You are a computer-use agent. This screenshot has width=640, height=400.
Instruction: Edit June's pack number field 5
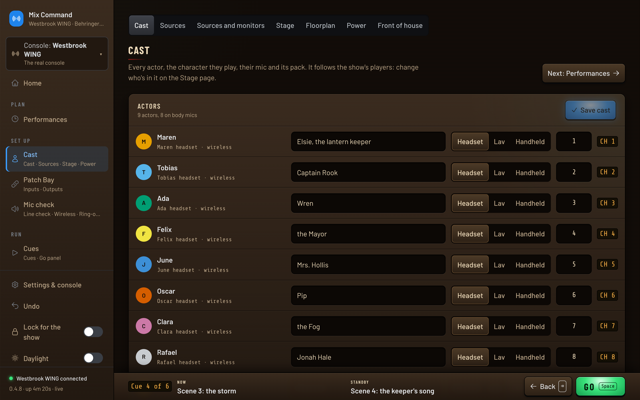573,264
